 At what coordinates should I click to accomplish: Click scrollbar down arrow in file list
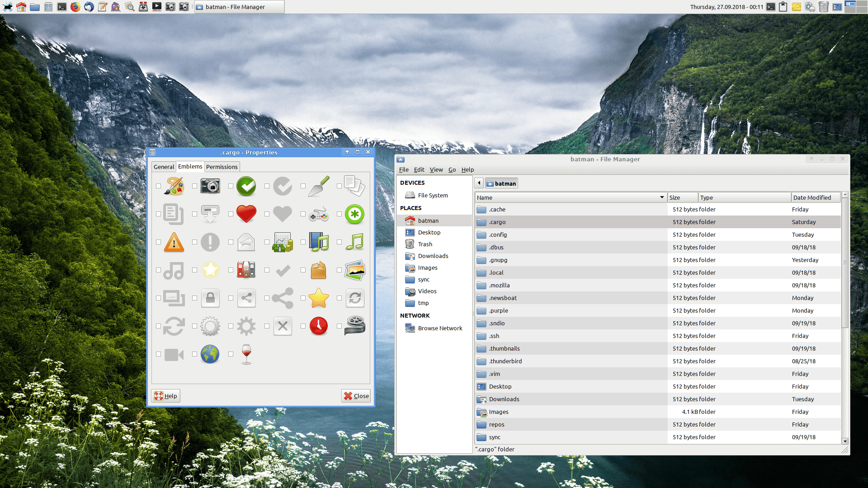(x=844, y=441)
